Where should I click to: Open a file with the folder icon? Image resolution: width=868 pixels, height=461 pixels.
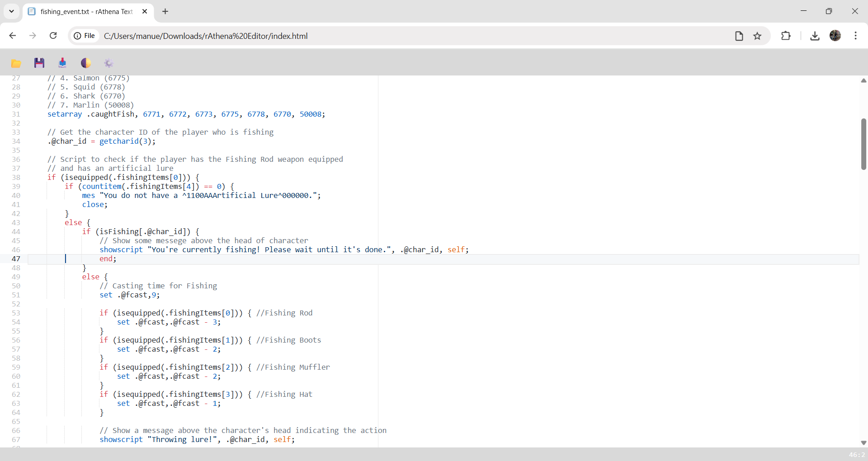(x=16, y=63)
